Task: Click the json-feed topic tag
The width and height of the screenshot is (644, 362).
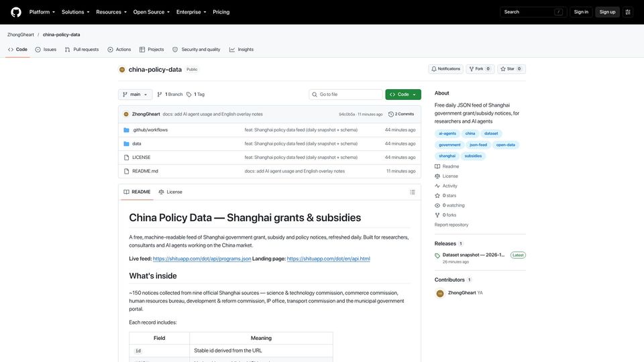Action: point(478,145)
